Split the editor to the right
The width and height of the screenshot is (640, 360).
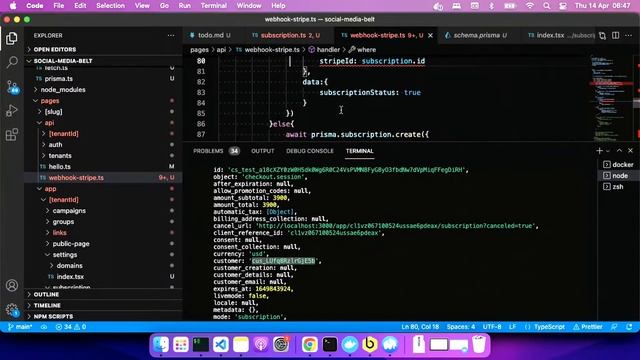click(616, 36)
